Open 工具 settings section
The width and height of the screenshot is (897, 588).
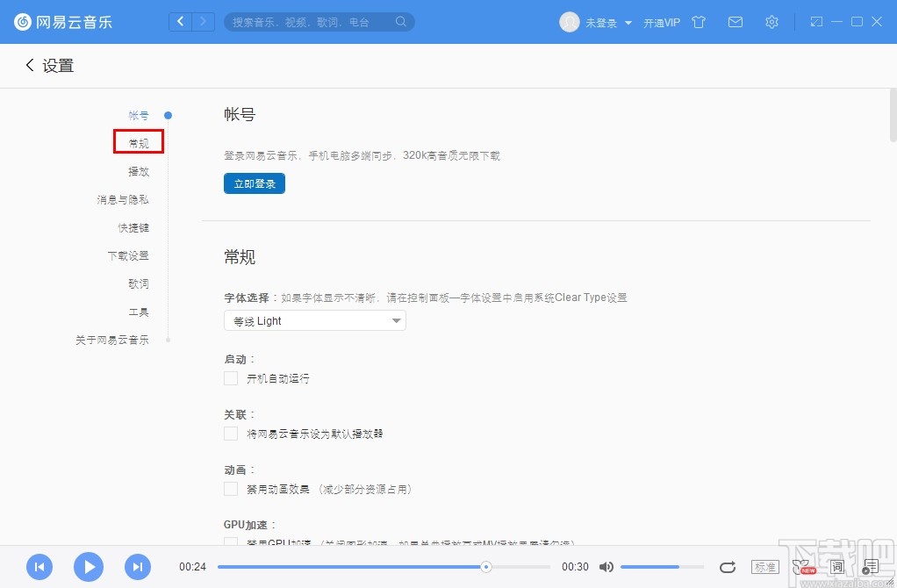coord(139,312)
